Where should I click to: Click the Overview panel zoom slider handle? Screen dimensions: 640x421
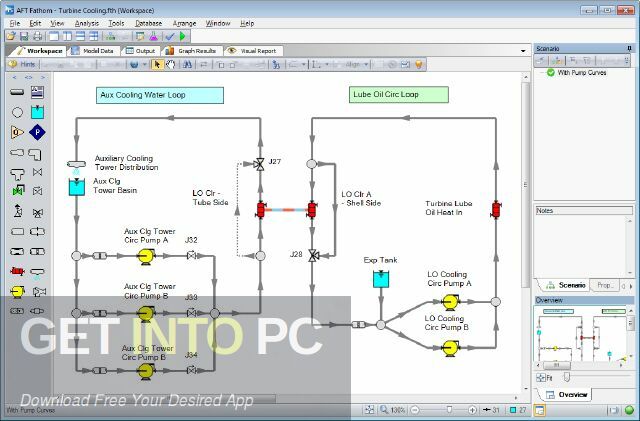coord(566,377)
